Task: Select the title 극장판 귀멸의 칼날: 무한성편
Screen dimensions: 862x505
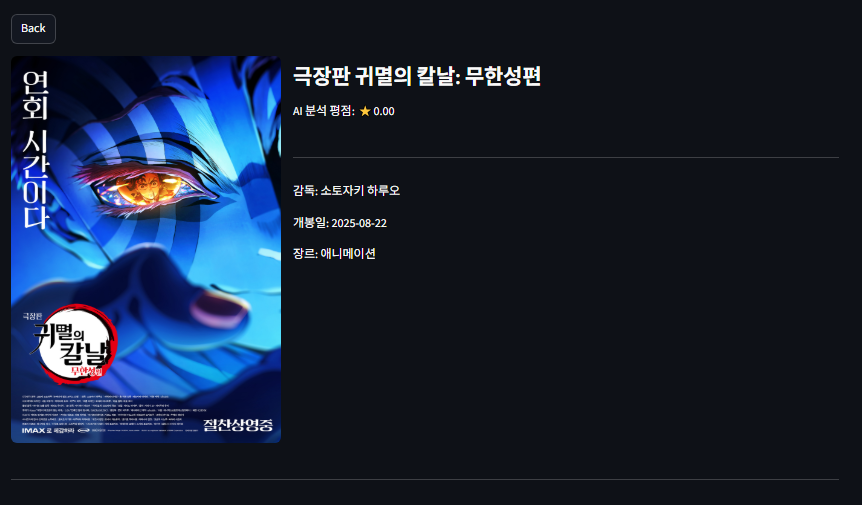Action: coord(417,76)
